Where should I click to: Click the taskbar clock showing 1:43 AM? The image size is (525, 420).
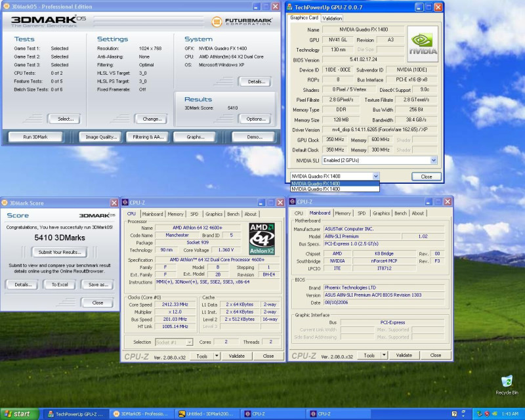tap(510, 414)
